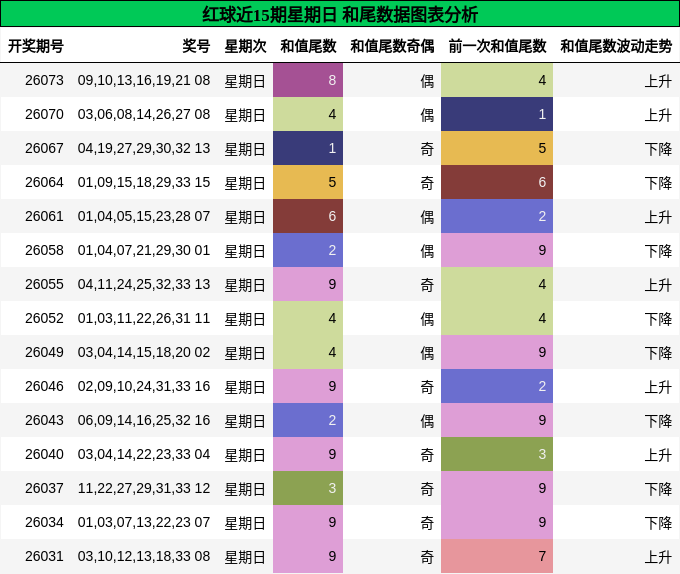Image resolution: width=680 pixels, height=574 pixels.
Task: Click the pink 和值尾数 cell 9 in row 26055
Action: point(308,284)
